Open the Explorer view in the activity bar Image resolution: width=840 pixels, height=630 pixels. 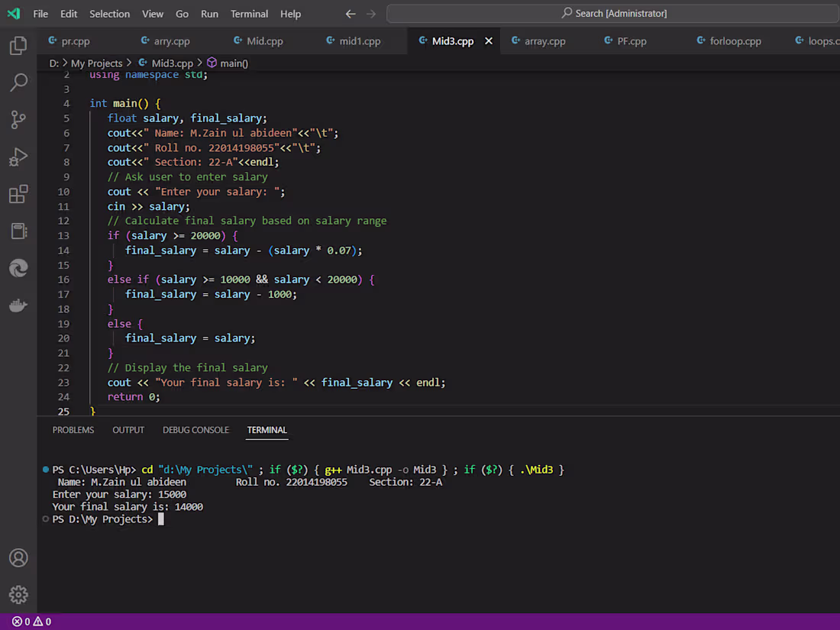[18, 46]
